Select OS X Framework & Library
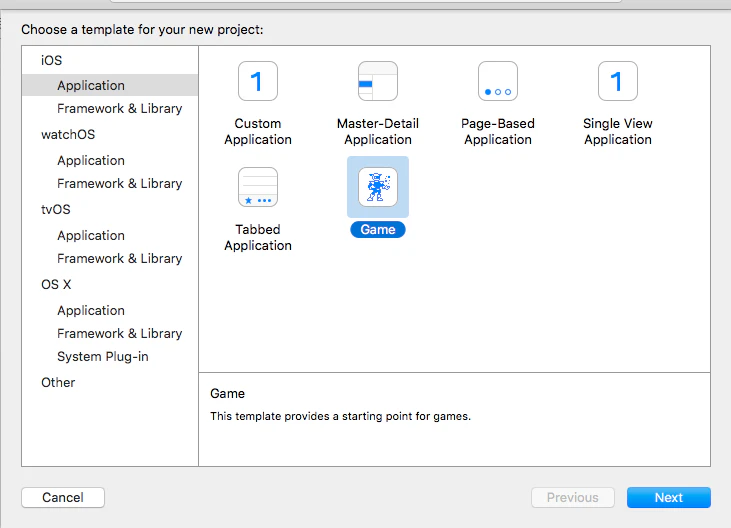Viewport: 731px width, 528px height. (119, 334)
